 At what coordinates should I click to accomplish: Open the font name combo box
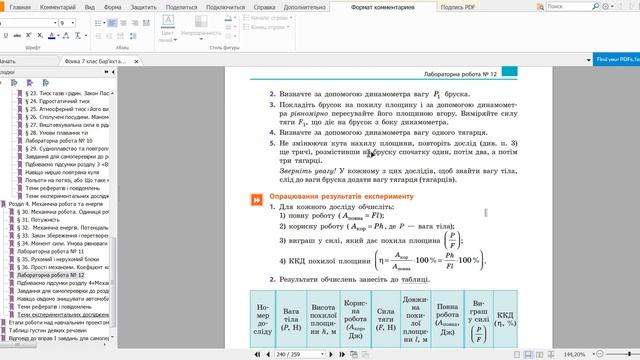click(x=29, y=23)
